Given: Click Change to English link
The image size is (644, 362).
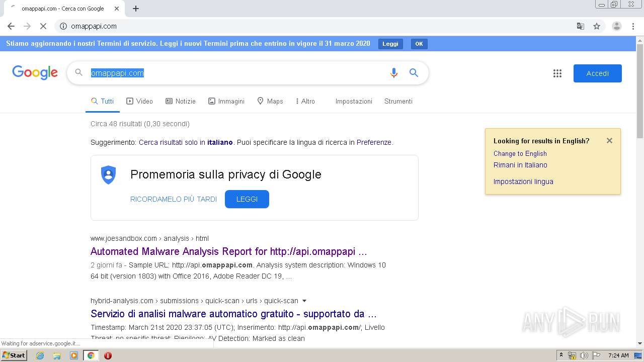Looking at the screenshot, I should [x=520, y=153].
